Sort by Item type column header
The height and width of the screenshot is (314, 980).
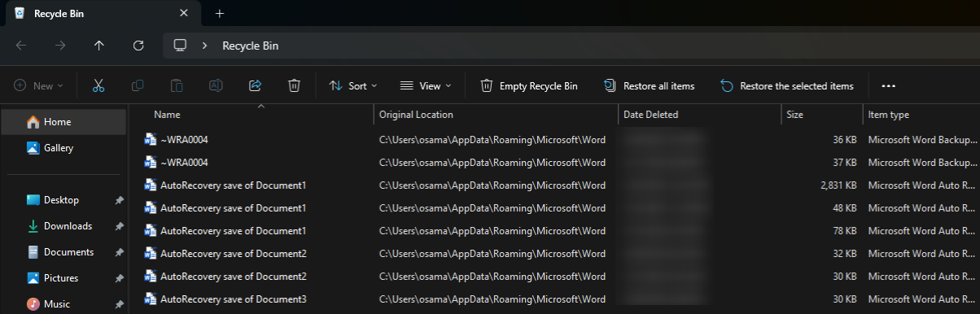click(921, 115)
